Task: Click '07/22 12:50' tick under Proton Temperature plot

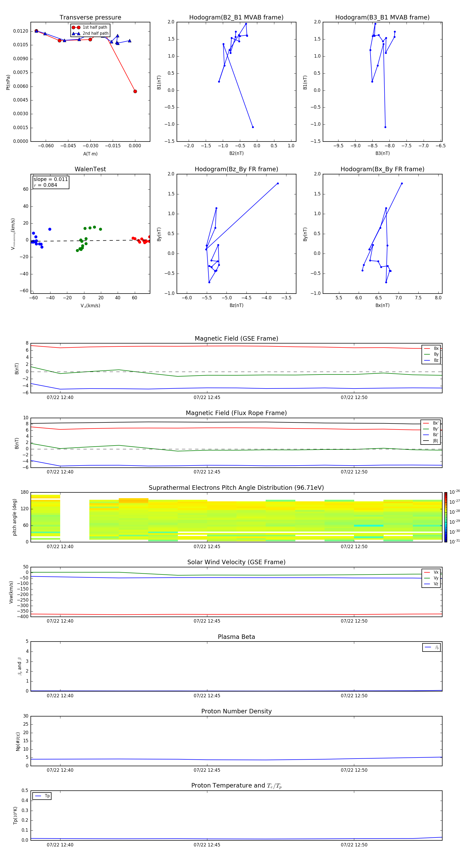Action: [354, 845]
